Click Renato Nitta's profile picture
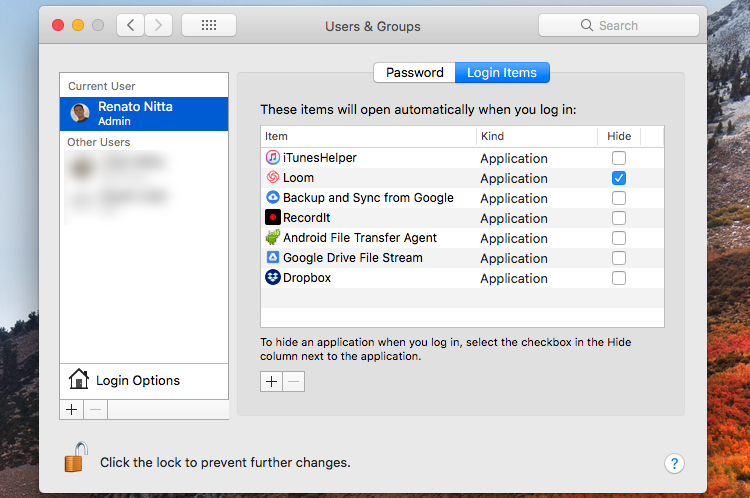750x498 pixels. [x=80, y=113]
